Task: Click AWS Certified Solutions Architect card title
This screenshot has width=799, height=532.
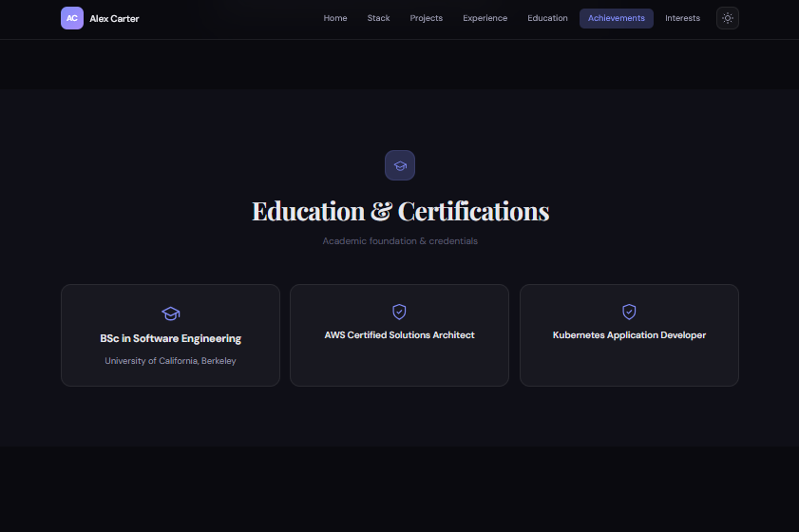Action: click(x=399, y=335)
